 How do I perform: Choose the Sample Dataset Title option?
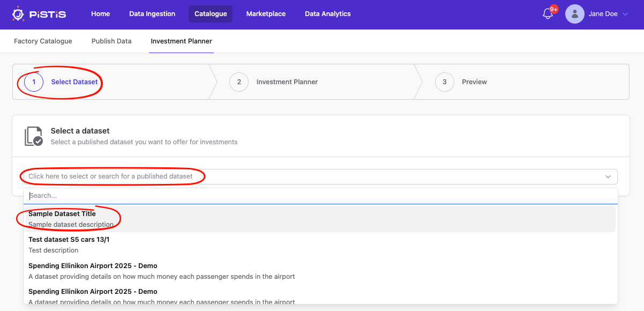point(320,219)
